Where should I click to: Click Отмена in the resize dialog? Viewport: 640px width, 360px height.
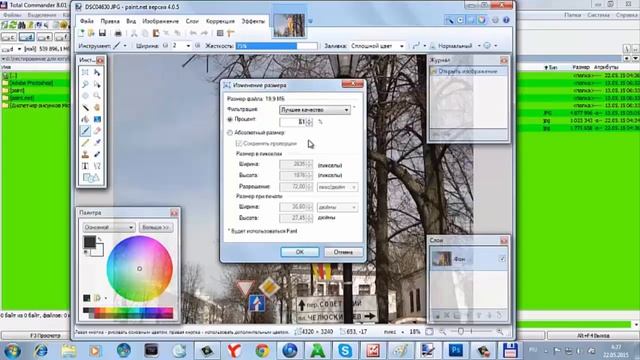coord(343,252)
